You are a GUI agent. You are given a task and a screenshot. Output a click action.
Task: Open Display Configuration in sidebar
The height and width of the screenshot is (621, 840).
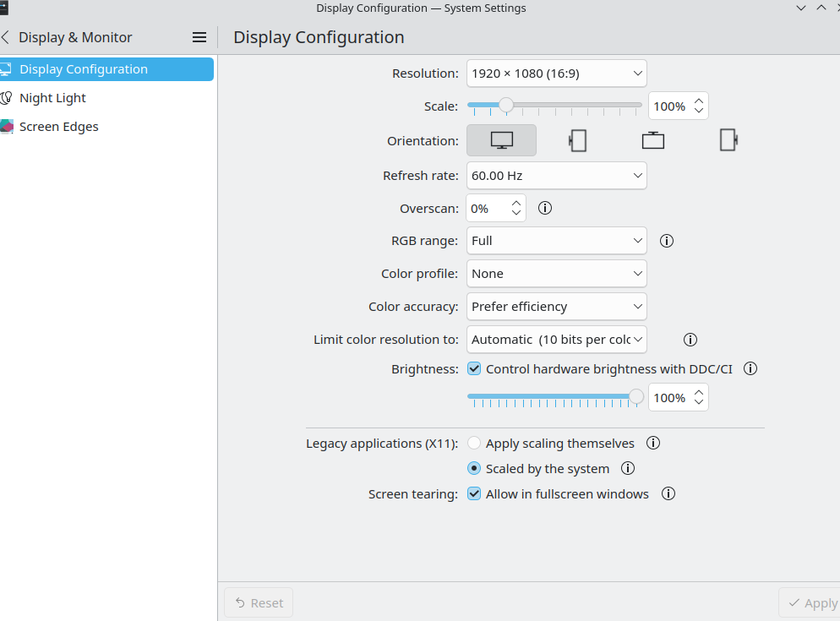pos(106,69)
